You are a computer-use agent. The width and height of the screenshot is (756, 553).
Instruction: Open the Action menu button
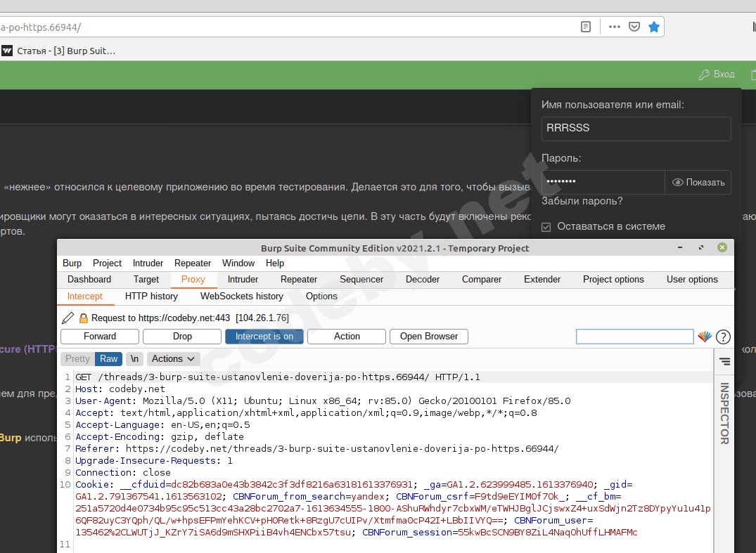pos(347,337)
